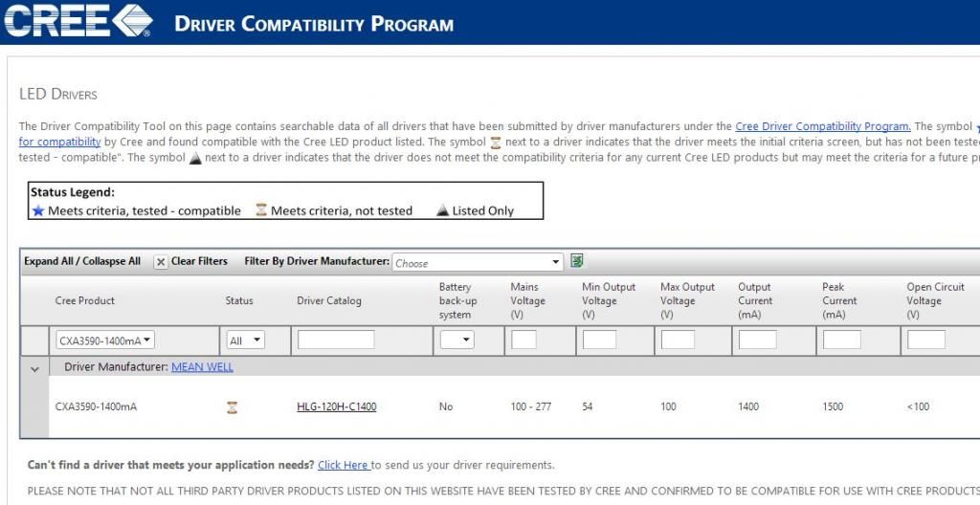
Task: Click the '1500' peak current cell
Action: click(833, 406)
